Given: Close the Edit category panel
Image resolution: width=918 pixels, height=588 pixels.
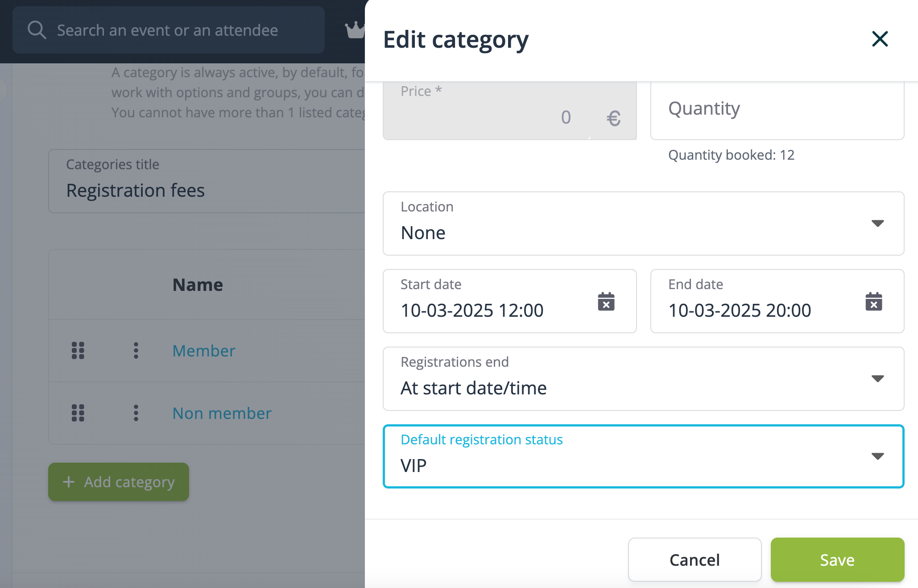Looking at the screenshot, I should click(880, 39).
